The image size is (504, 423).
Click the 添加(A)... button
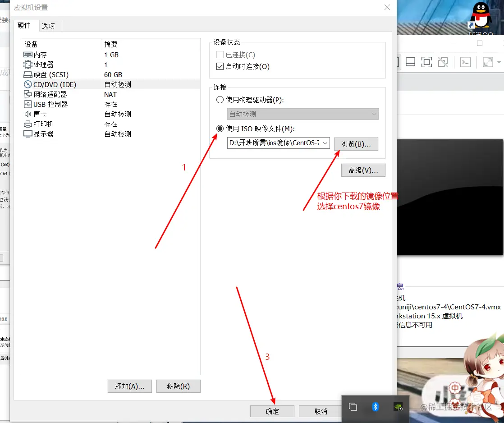(x=129, y=386)
